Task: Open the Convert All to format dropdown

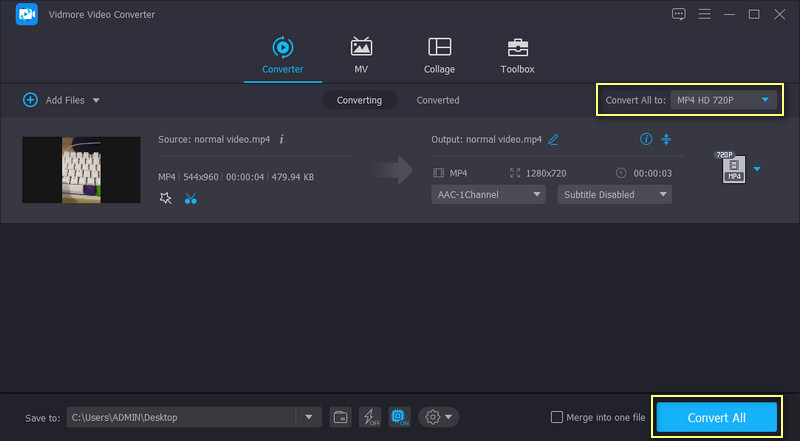Action: point(723,100)
